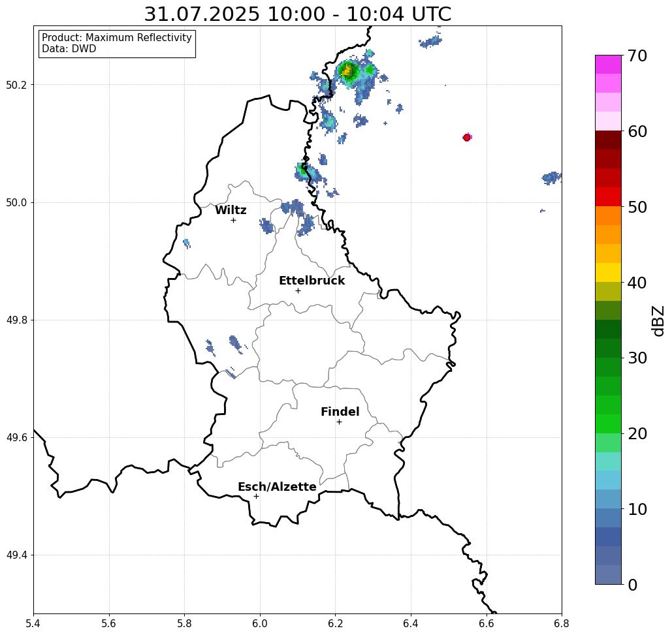Click the 'Data: DWD' text
This screenshot has height=635, width=672.
(x=69, y=49)
